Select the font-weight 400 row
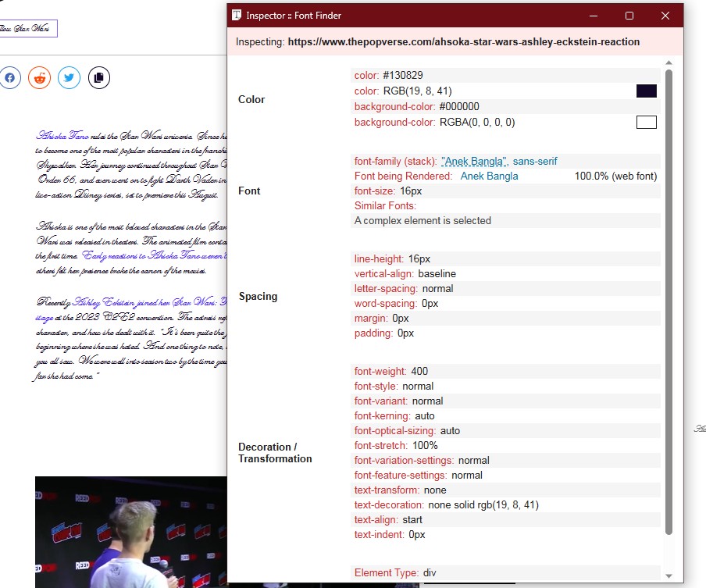The height and width of the screenshot is (588, 706). coord(505,372)
